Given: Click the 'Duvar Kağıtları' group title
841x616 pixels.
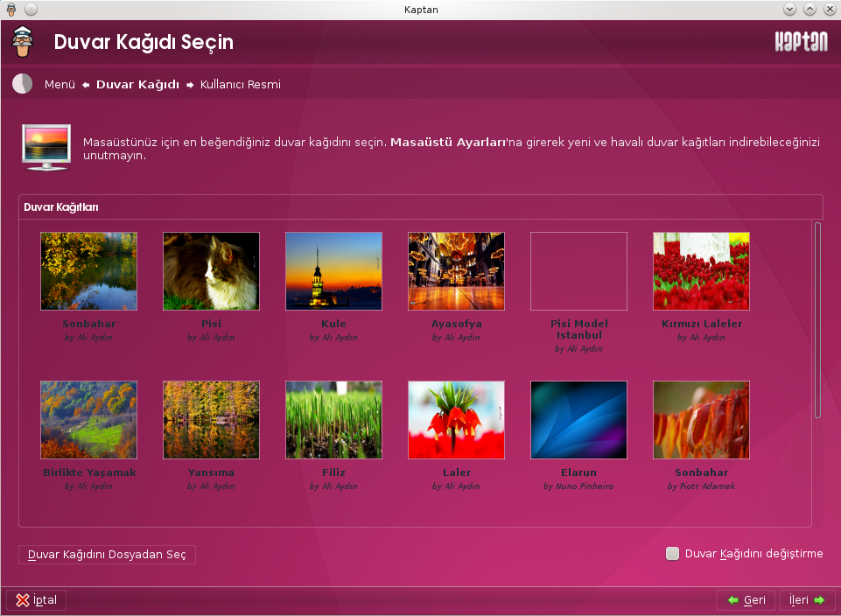Looking at the screenshot, I should (x=61, y=207).
